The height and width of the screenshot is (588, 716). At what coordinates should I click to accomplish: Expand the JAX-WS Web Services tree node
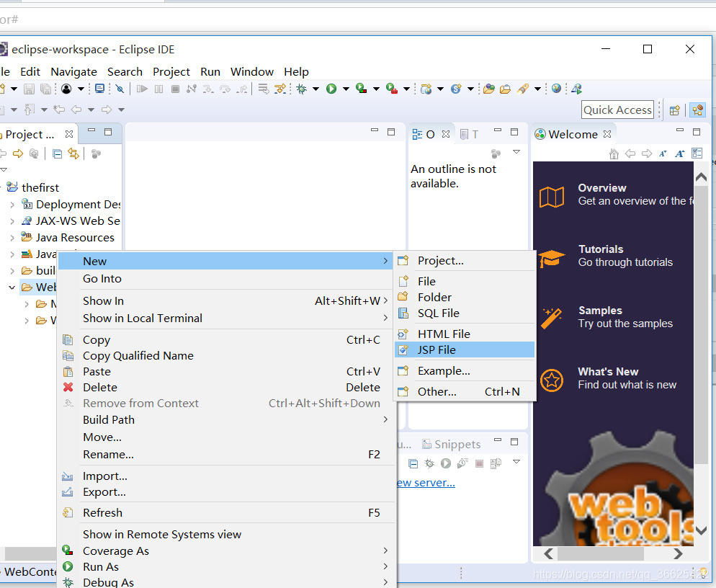coord(13,221)
